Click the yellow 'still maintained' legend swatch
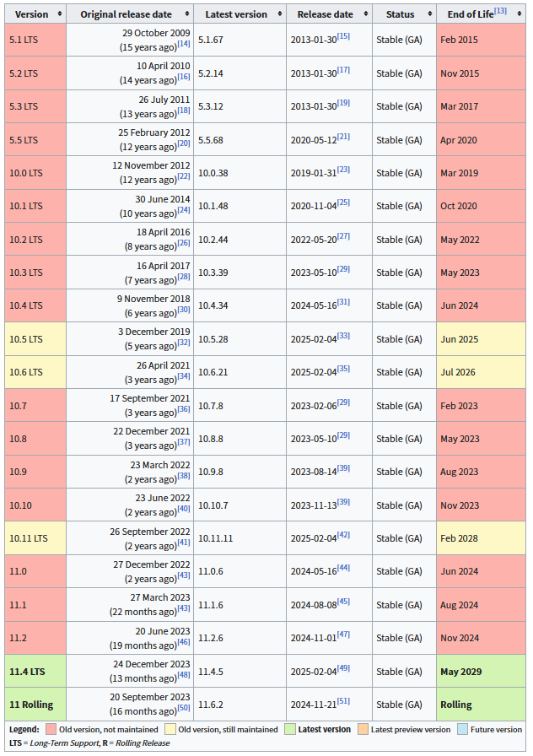Image resolution: width=533 pixels, height=756 pixels. tap(170, 730)
